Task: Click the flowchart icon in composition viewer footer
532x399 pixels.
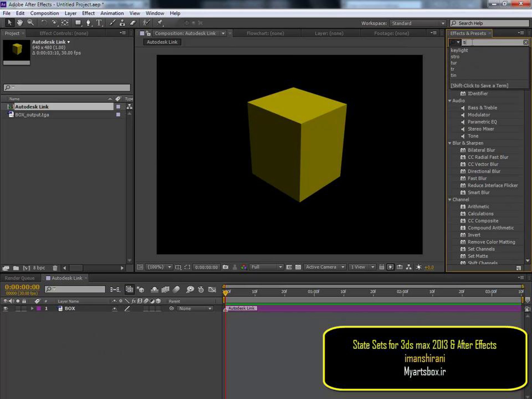Action: (x=409, y=267)
